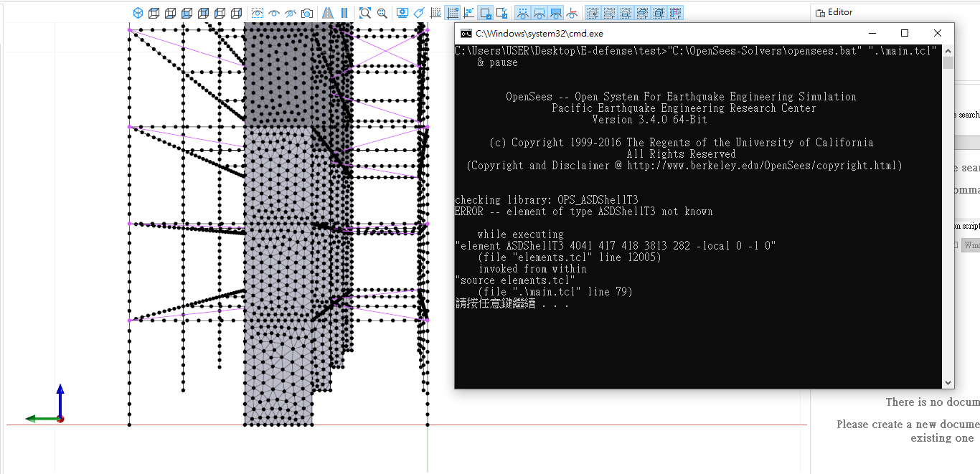Click the crossed-out eye hide icon
The image size is (980, 474).
click(x=291, y=13)
